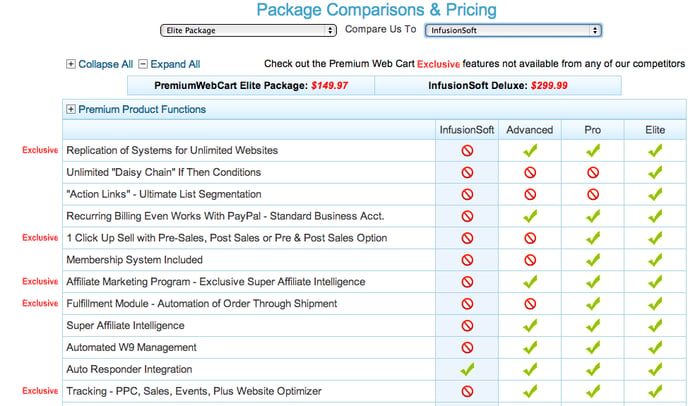Click Action Links Ultimate List Segmentation text
Image resolution: width=700 pixels, height=406 pixels.
[164, 194]
